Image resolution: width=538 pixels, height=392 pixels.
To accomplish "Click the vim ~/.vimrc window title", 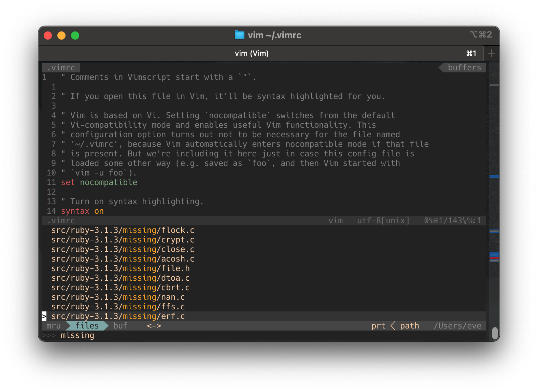I will coord(274,35).
